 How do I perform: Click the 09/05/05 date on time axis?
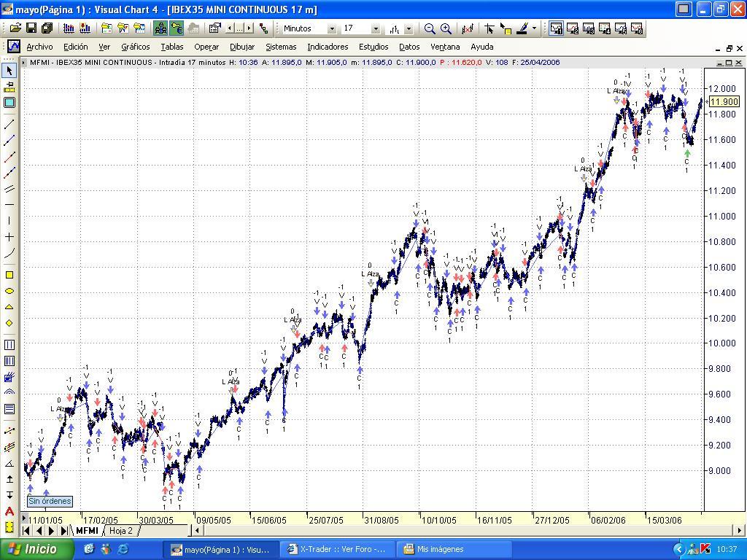pyautogui.click(x=214, y=519)
